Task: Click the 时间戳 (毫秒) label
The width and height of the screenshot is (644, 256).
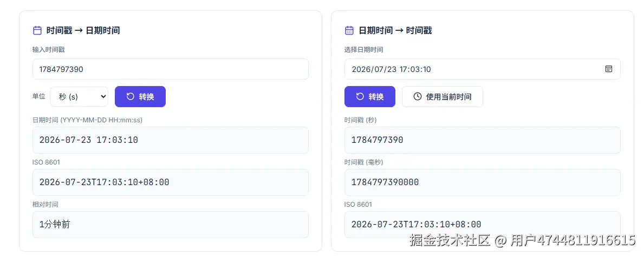Action: (x=363, y=162)
